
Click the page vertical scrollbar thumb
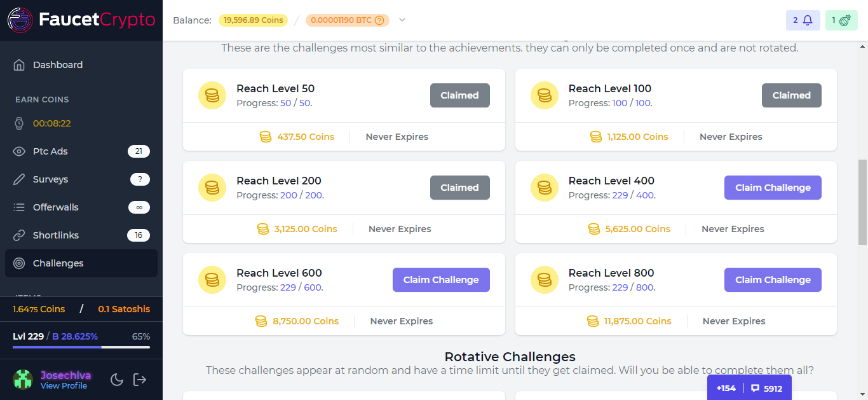862,202
